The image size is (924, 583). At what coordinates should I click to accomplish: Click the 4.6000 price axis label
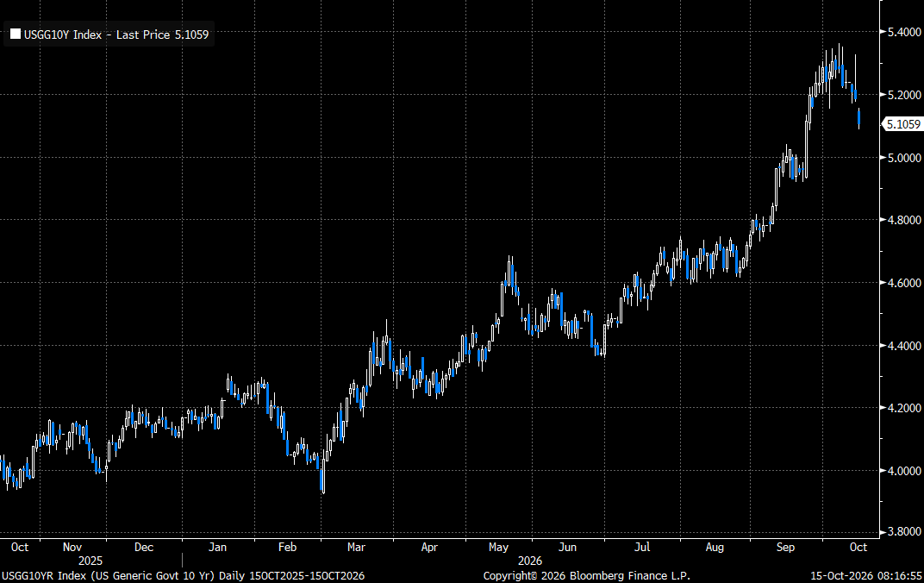(904, 283)
